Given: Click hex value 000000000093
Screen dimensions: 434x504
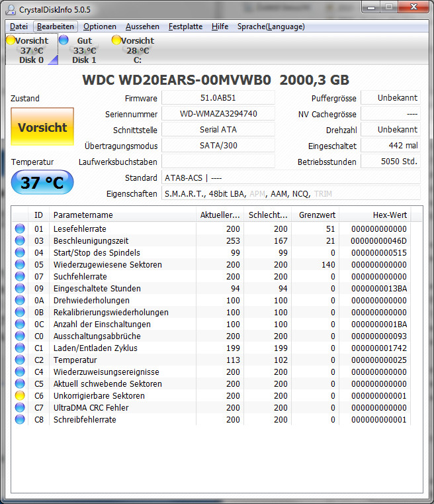Looking at the screenshot, I should pos(379,336).
